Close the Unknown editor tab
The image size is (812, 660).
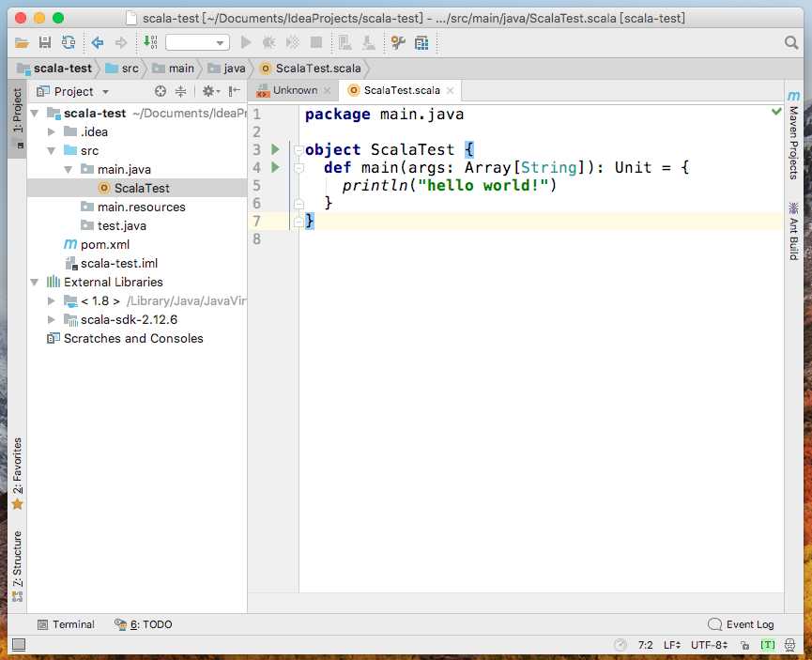(327, 91)
